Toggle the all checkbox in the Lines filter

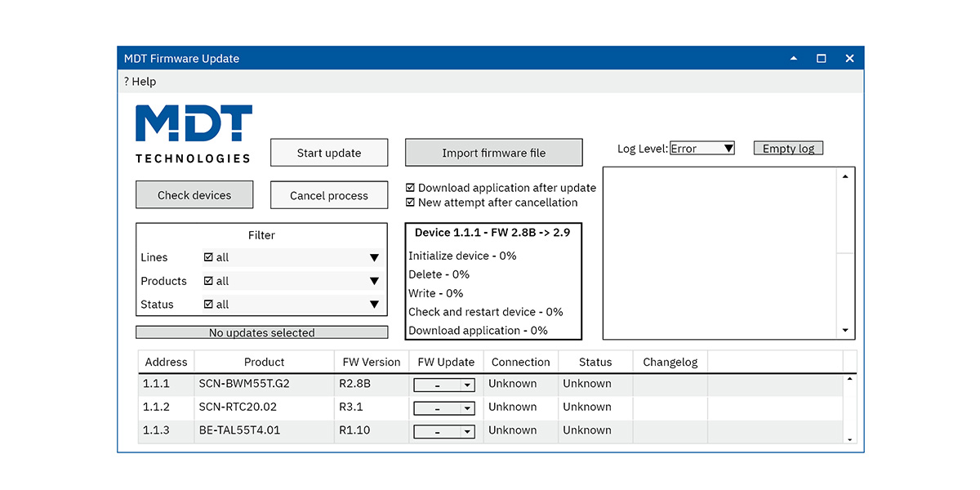[x=207, y=257]
